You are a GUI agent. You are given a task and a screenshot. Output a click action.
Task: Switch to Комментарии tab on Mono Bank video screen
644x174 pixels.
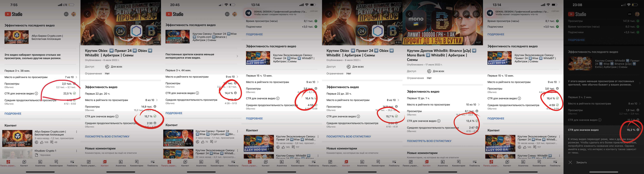pos(459,163)
